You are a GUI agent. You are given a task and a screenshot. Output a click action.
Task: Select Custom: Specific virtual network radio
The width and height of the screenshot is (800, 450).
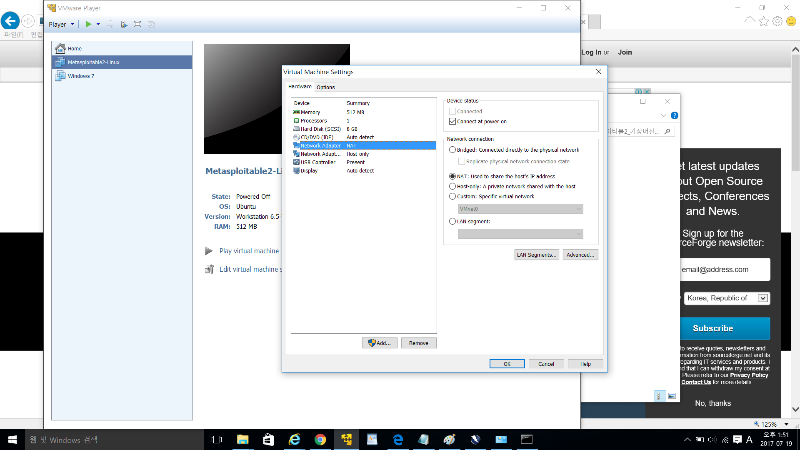(x=452, y=196)
